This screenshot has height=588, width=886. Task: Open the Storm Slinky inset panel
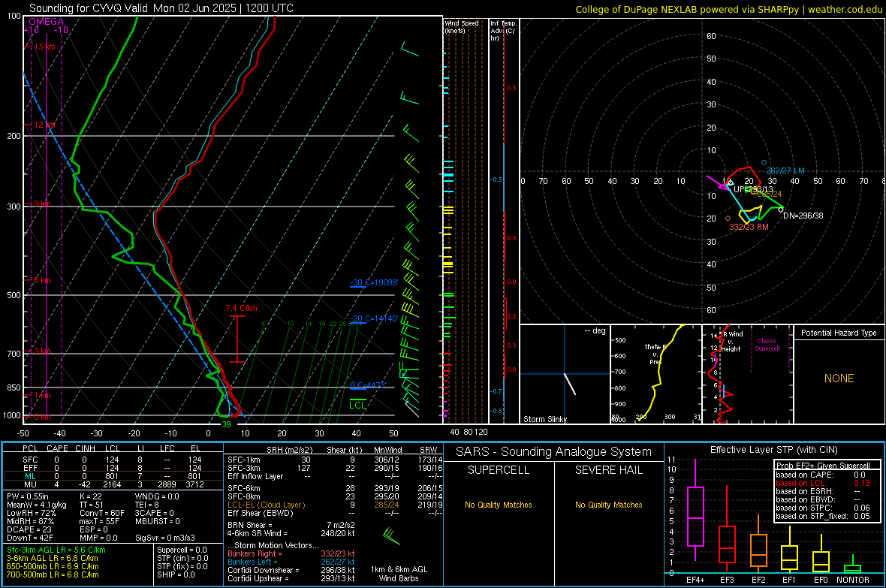click(x=565, y=374)
